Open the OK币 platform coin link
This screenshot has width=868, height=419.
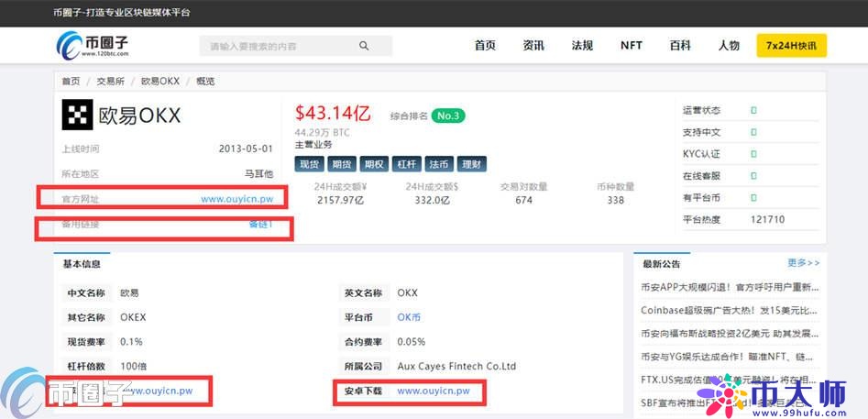[x=409, y=317]
